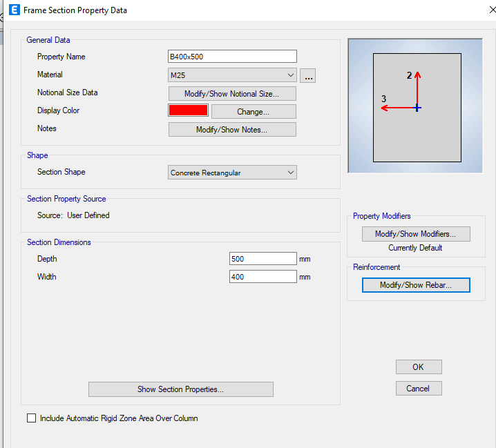Click the Change... color button
Screen dimensions: 496x448
click(254, 112)
